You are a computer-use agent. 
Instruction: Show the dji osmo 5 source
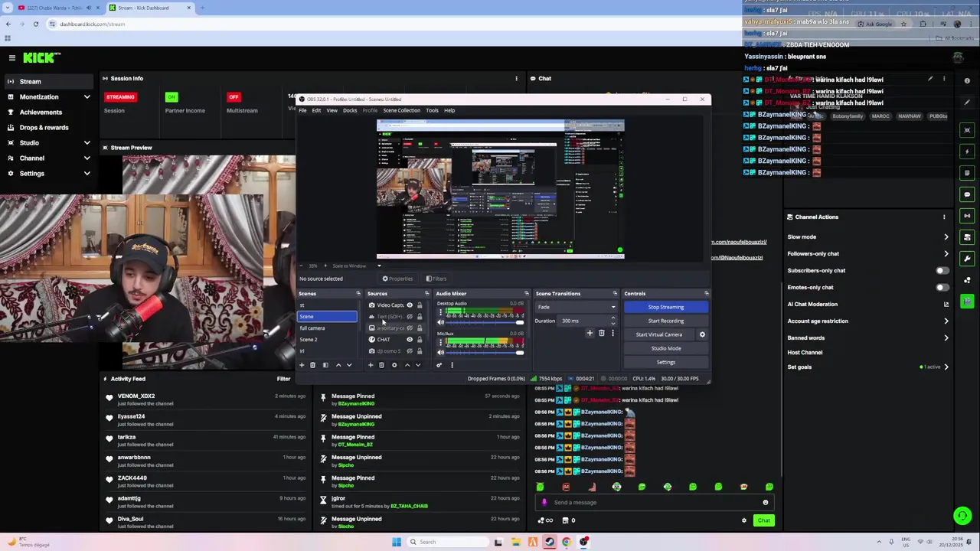(x=410, y=350)
